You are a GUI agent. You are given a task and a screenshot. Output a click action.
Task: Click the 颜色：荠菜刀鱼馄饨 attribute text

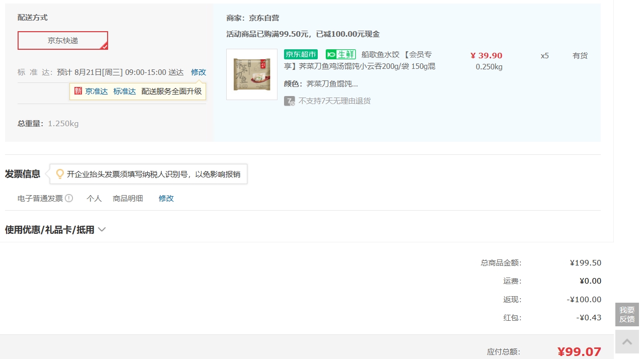[321, 84]
